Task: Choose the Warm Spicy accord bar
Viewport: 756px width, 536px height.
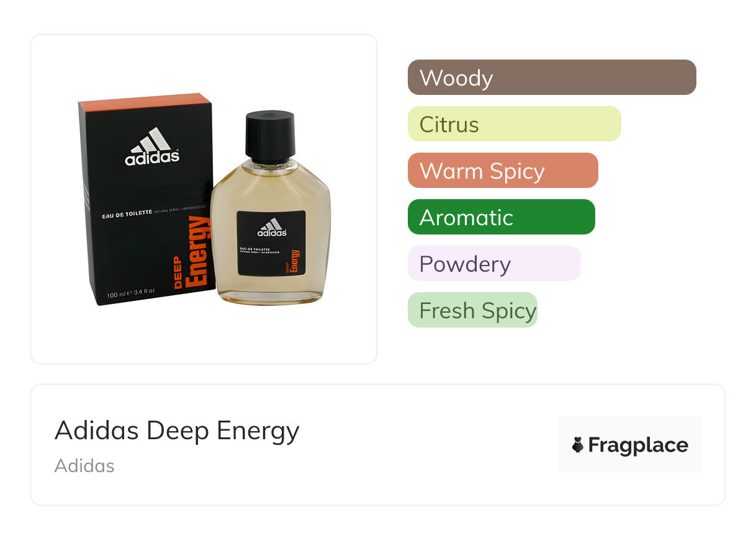Action: pyautogui.click(x=503, y=171)
